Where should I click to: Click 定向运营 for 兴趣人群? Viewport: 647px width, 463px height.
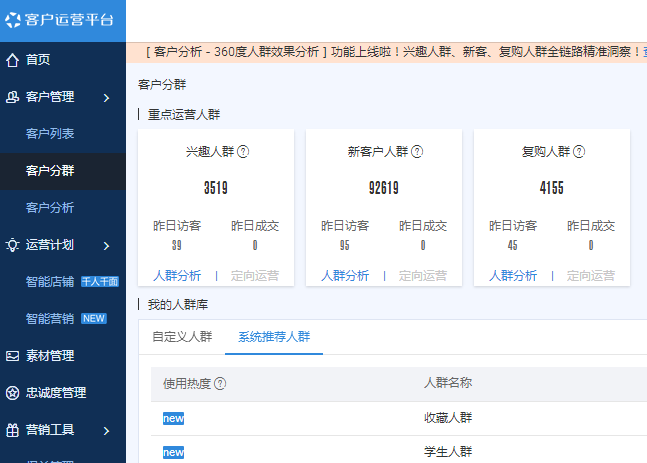pos(255,276)
